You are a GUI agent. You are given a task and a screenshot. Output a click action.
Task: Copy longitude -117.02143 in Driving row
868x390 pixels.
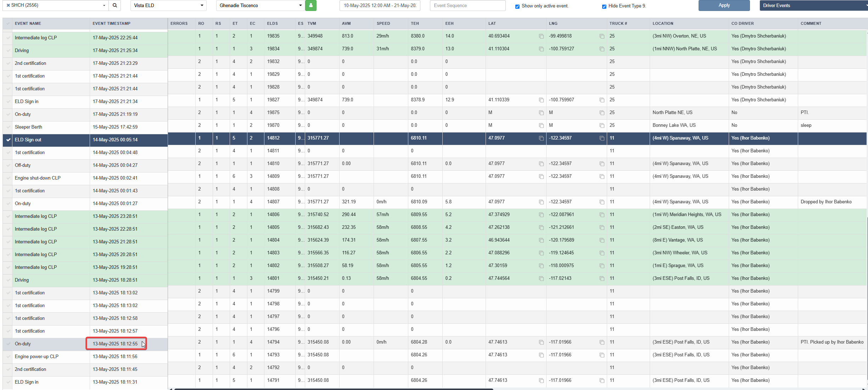pyautogui.click(x=602, y=278)
